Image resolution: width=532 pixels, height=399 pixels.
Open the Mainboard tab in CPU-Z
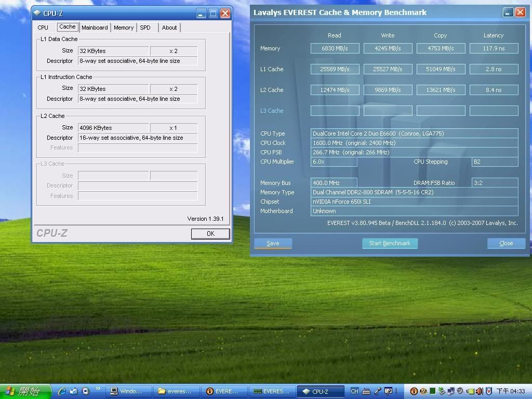coord(95,28)
